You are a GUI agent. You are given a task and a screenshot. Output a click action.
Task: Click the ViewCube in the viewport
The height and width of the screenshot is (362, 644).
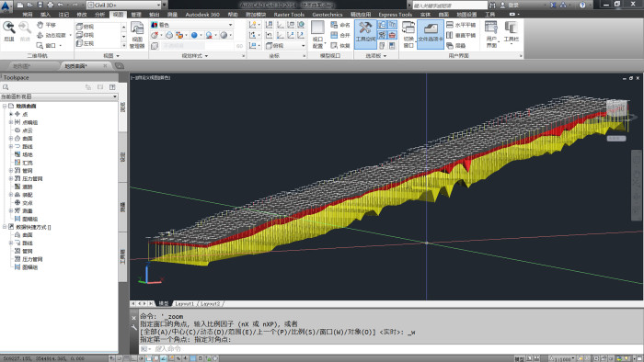pyautogui.click(x=616, y=109)
